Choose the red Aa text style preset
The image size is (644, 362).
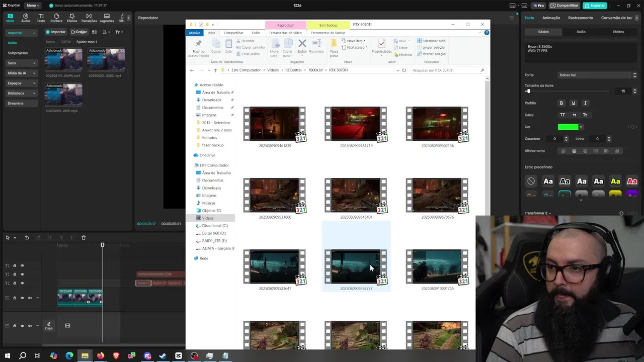point(632,181)
